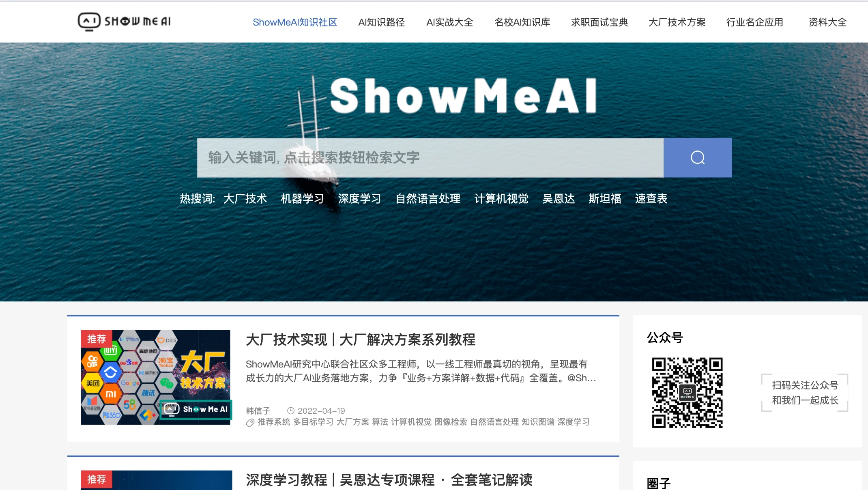Select hot search term 斯坦福
The width and height of the screenshot is (868, 490).
605,199
